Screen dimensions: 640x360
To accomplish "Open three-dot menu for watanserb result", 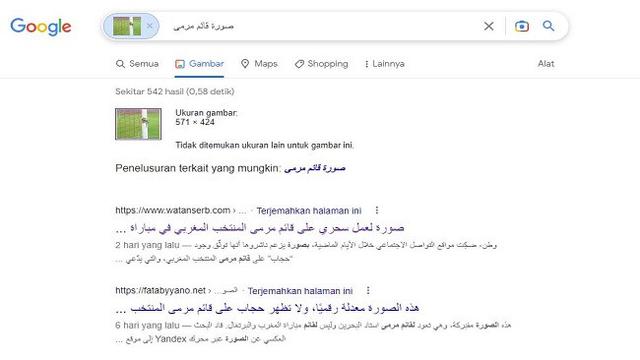I will coord(377,210).
